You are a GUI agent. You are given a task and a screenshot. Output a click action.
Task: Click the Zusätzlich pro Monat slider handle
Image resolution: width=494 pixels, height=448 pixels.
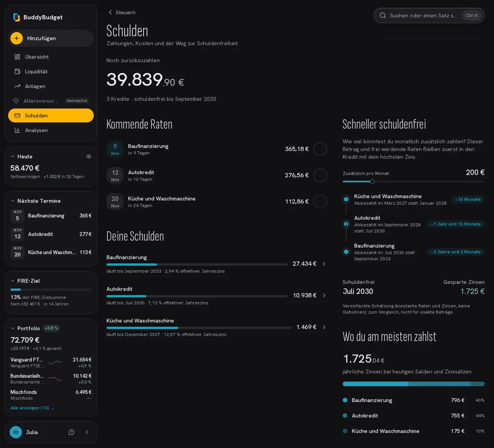[x=372, y=182]
